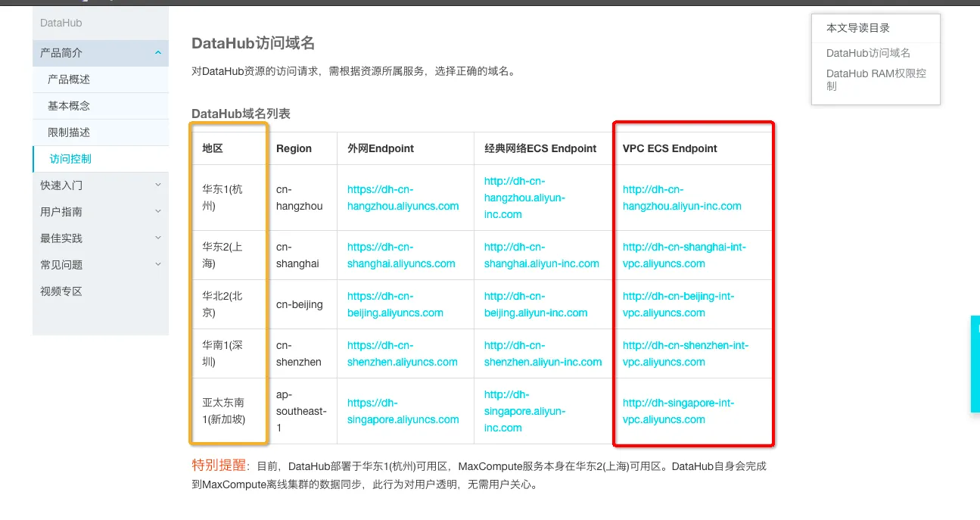Expand the 最佳实践 section chevron

click(157, 238)
